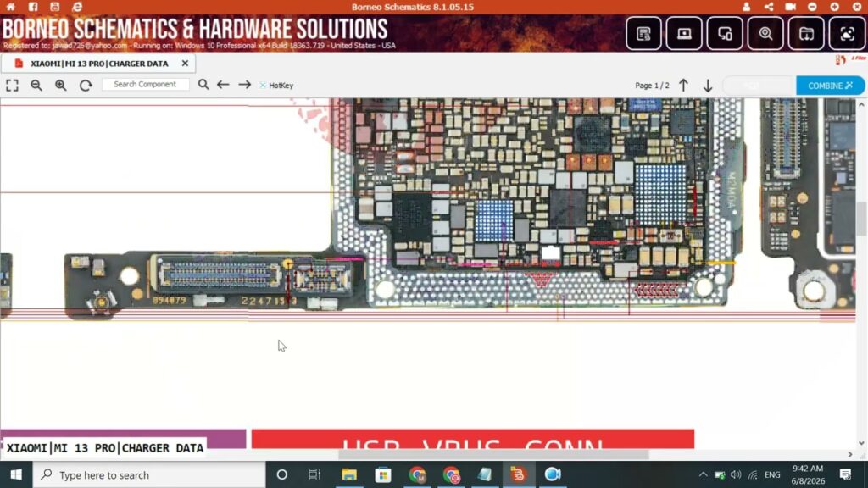Image resolution: width=868 pixels, height=488 pixels.
Task: Toggle fit-to-screen fullscreen view
Action: (x=12, y=86)
